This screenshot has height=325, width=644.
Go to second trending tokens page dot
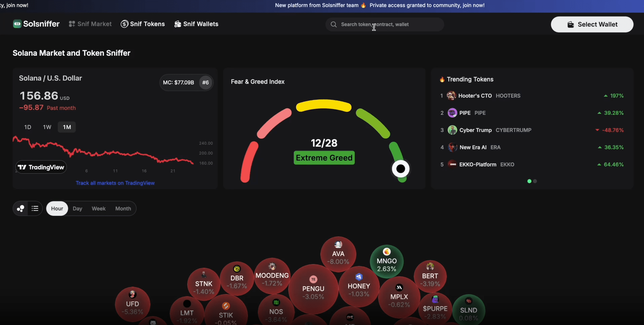tap(535, 181)
